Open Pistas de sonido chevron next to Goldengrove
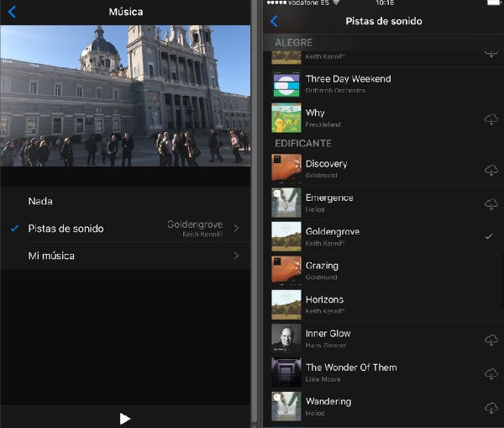 pos(236,229)
